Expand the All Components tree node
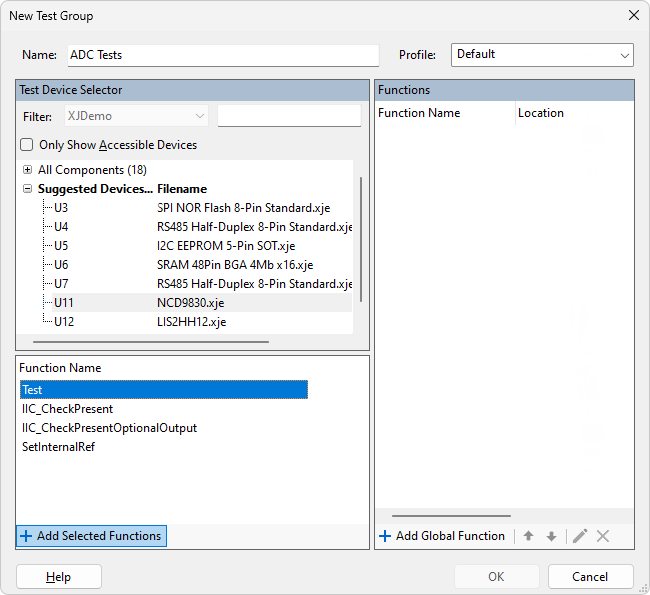The image size is (650, 595). 27,170
